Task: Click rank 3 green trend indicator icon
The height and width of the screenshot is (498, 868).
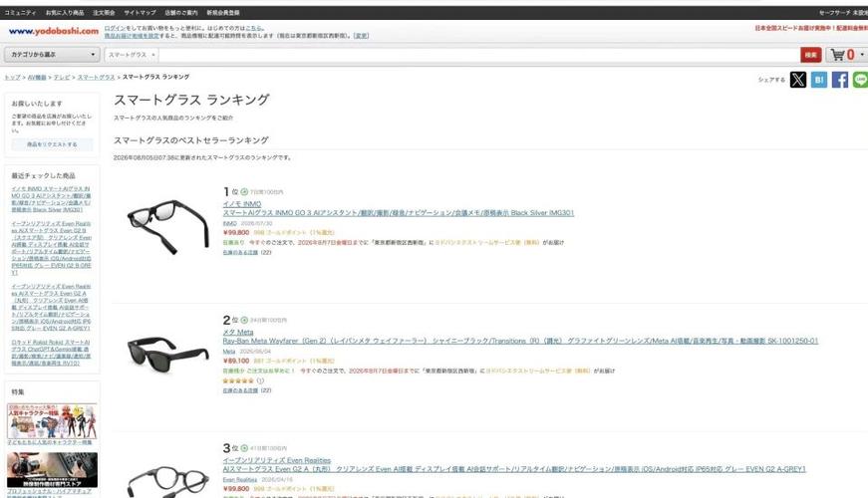Action: pos(244,448)
